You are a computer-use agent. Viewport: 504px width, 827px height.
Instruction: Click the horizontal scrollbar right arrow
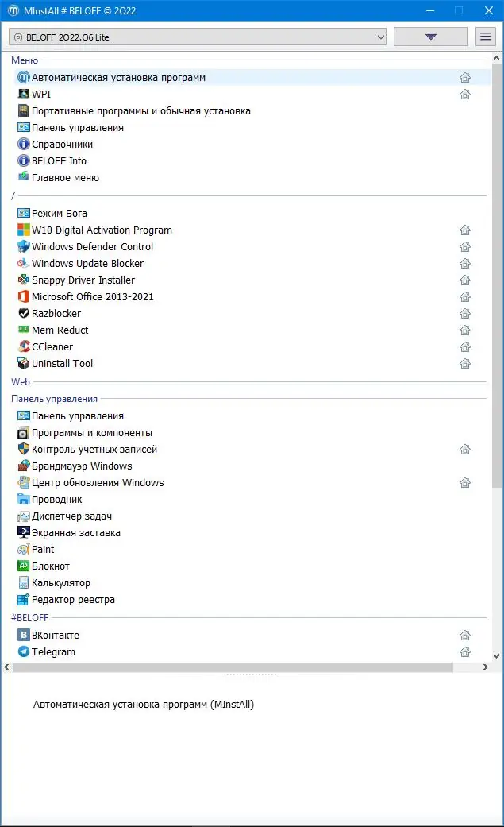click(x=485, y=667)
